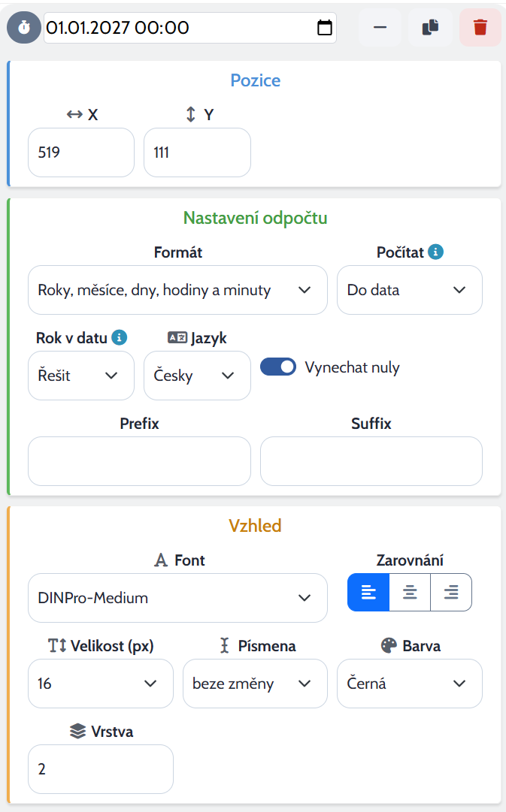
Task: Open the calendar date picker icon
Action: pos(325,28)
